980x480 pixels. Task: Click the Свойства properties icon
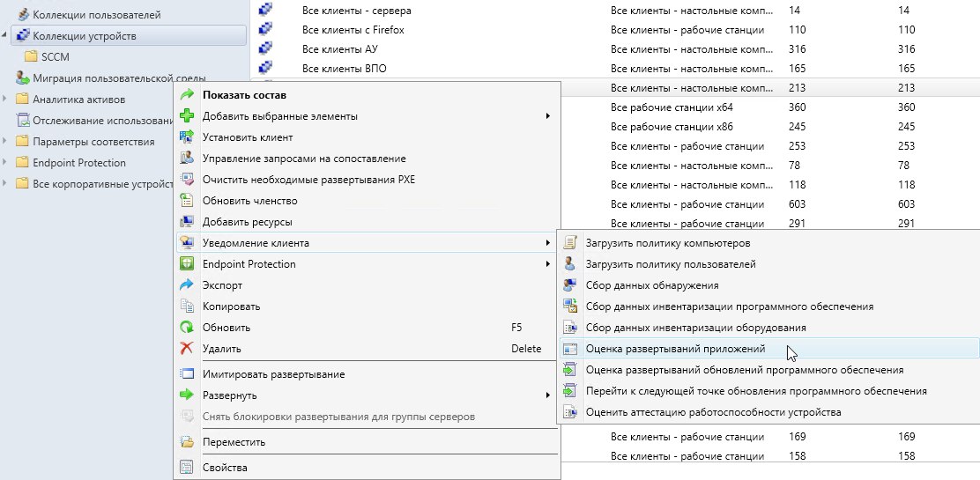coord(187,468)
